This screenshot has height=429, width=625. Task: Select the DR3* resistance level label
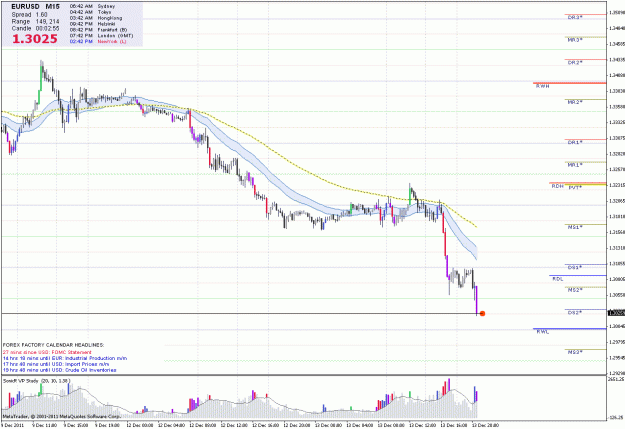[575, 18]
